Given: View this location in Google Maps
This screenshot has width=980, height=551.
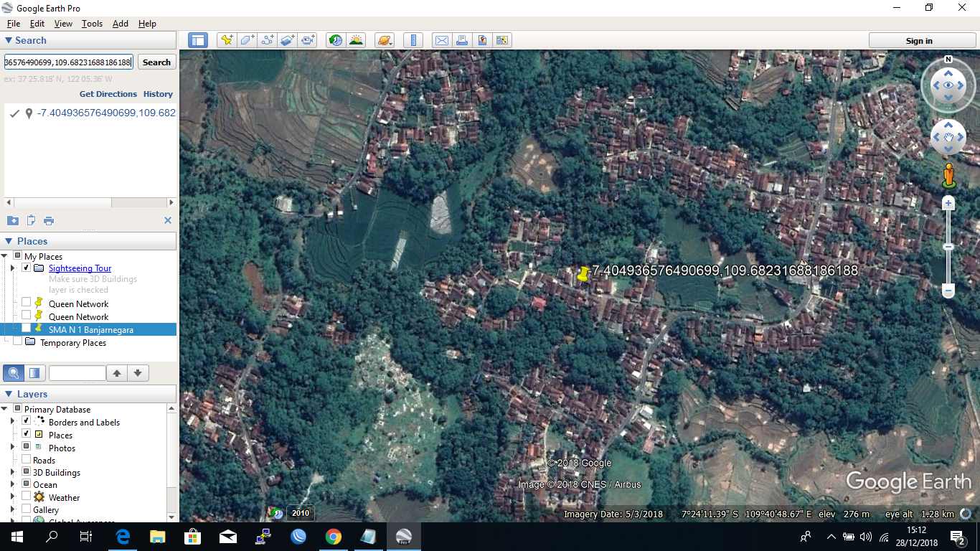Looking at the screenshot, I should pyautogui.click(x=502, y=40).
